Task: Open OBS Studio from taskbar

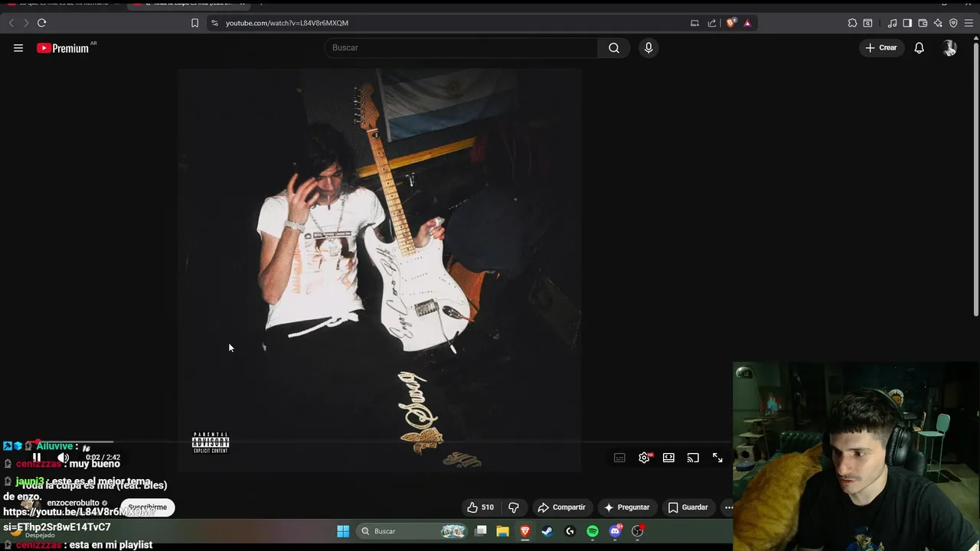Action: tap(638, 531)
